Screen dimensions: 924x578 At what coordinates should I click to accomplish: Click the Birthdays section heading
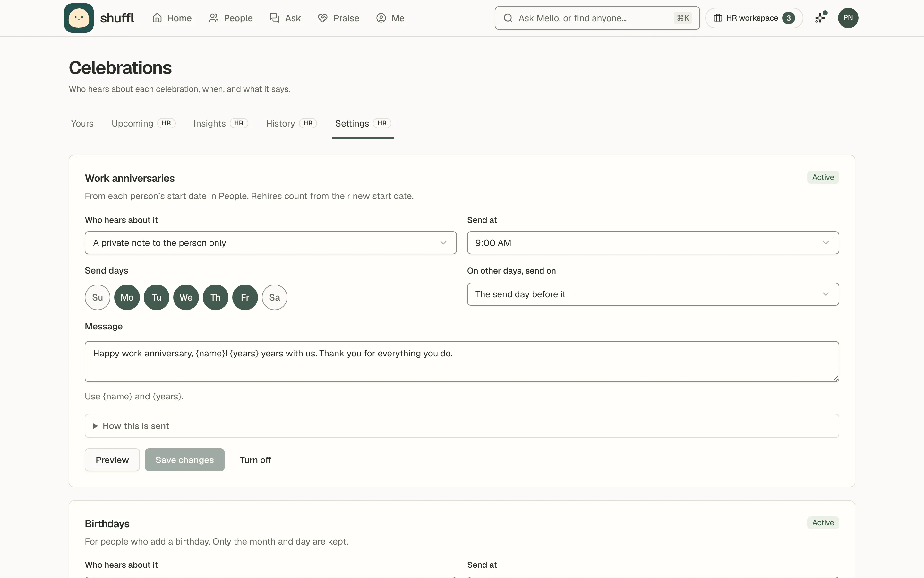tap(107, 524)
